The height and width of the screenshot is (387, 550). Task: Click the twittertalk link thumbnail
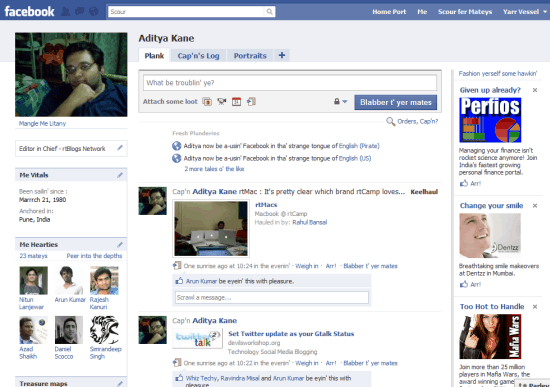coord(197,339)
